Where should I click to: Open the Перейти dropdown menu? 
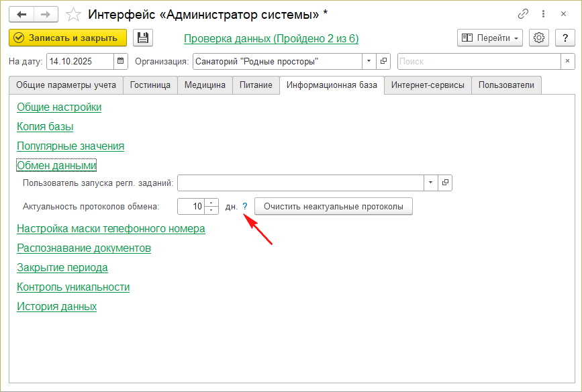tap(490, 38)
